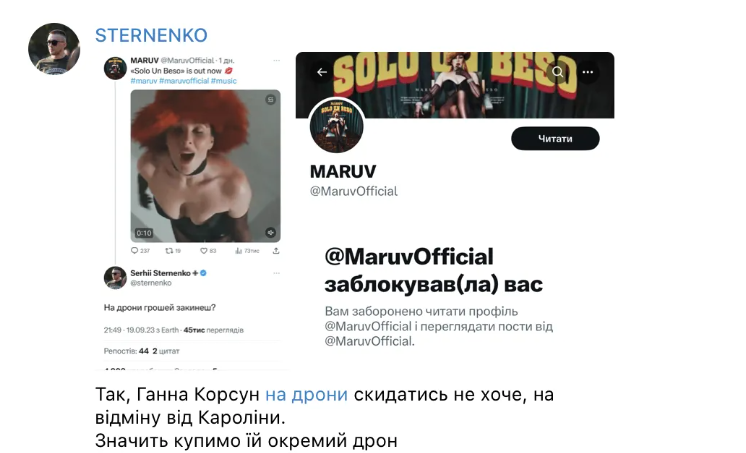
Task: Share the MARUV tweet via upload icon
Action: click(x=276, y=250)
